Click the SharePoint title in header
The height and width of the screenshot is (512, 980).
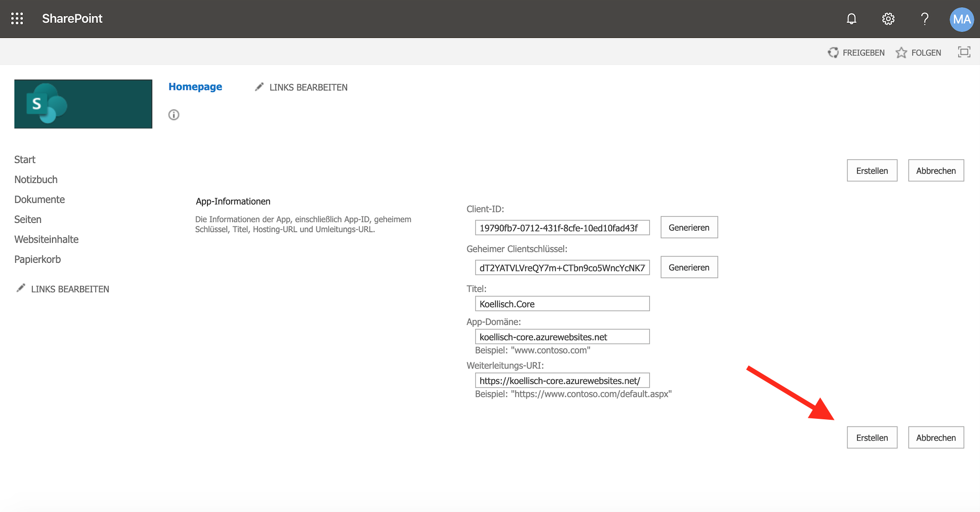[72, 19]
